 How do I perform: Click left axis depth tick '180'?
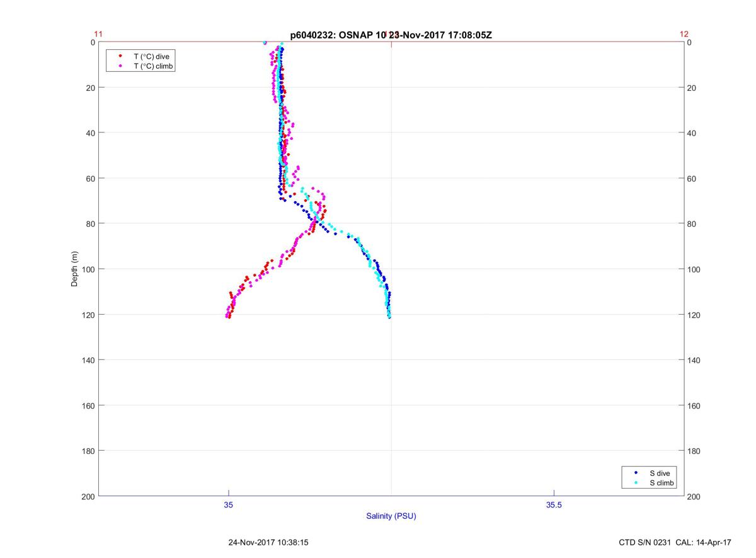tap(89, 451)
